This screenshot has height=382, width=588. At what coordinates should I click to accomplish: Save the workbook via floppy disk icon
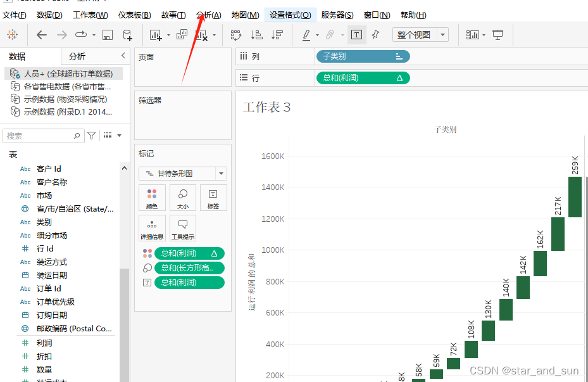pos(108,35)
